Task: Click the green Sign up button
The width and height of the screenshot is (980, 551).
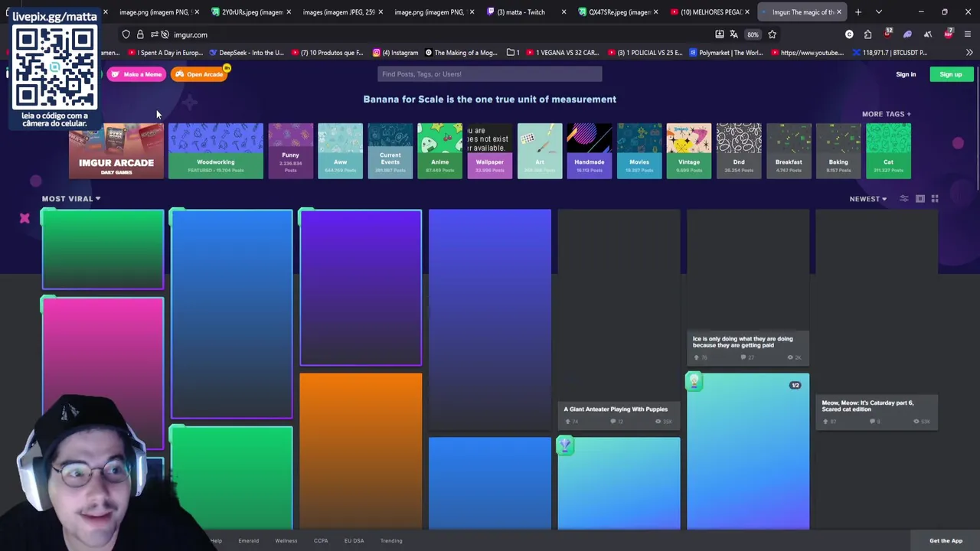Action: (951, 74)
